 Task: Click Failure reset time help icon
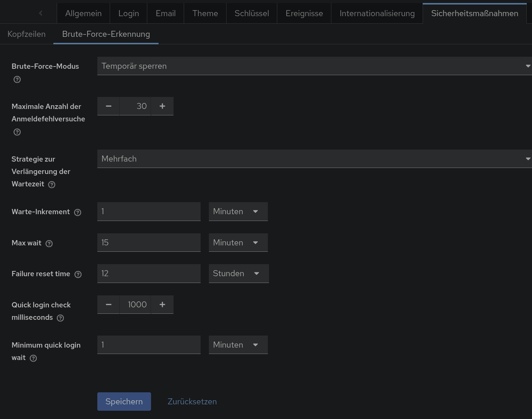(x=78, y=274)
